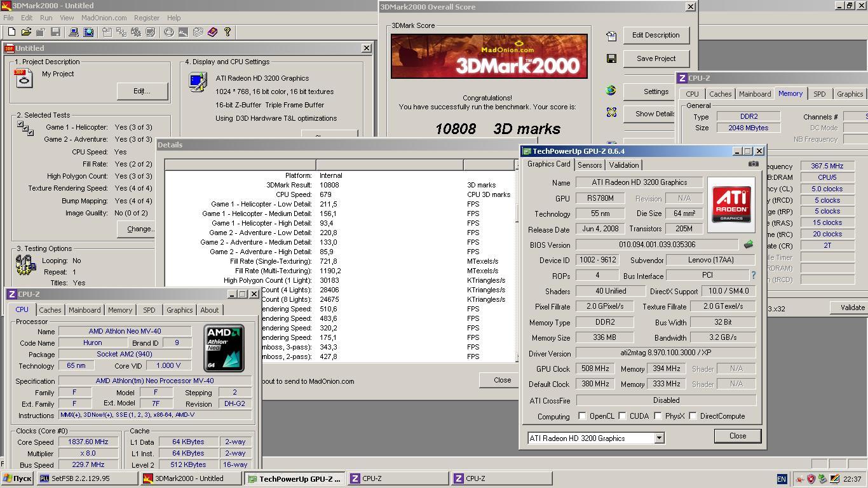Image resolution: width=868 pixels, height=488 pixels.
Task: Click the selected tests checklist icon
Action: tap(25, 128)
